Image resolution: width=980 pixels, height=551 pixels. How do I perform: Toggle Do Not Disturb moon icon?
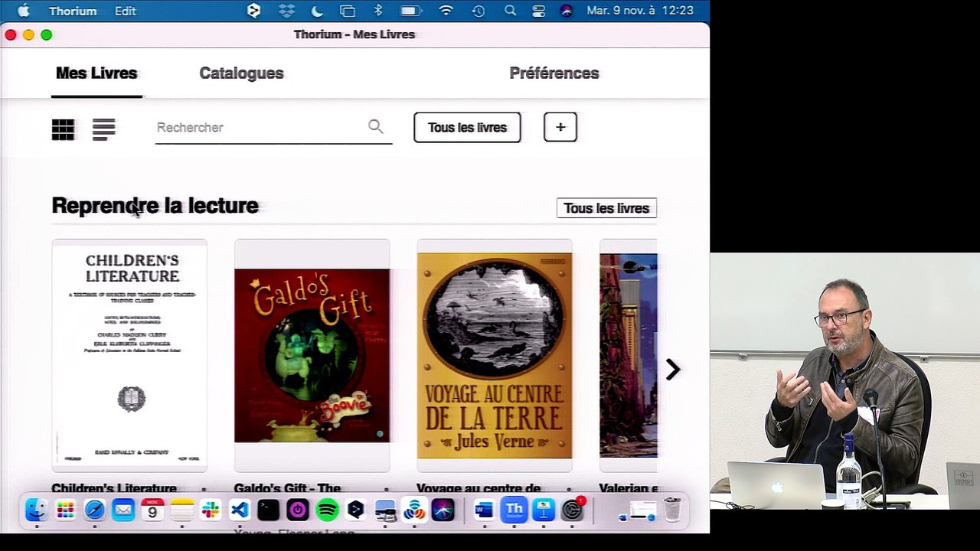(x=317, y=11)
